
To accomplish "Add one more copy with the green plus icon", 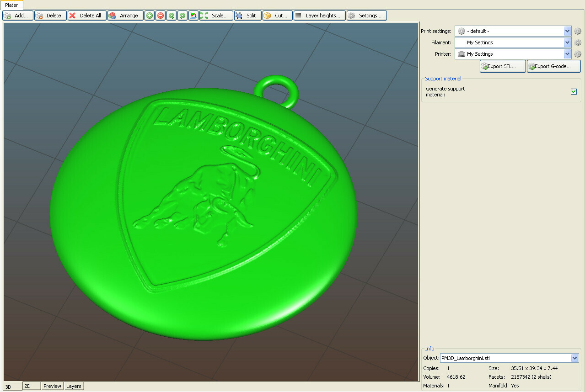I will tap(150, 16).
